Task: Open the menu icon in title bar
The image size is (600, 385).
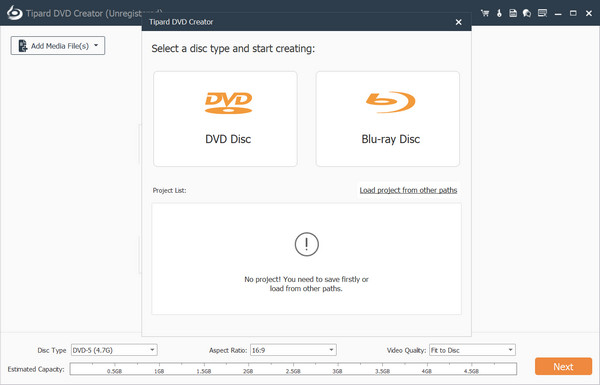Action: pos(542,13)
